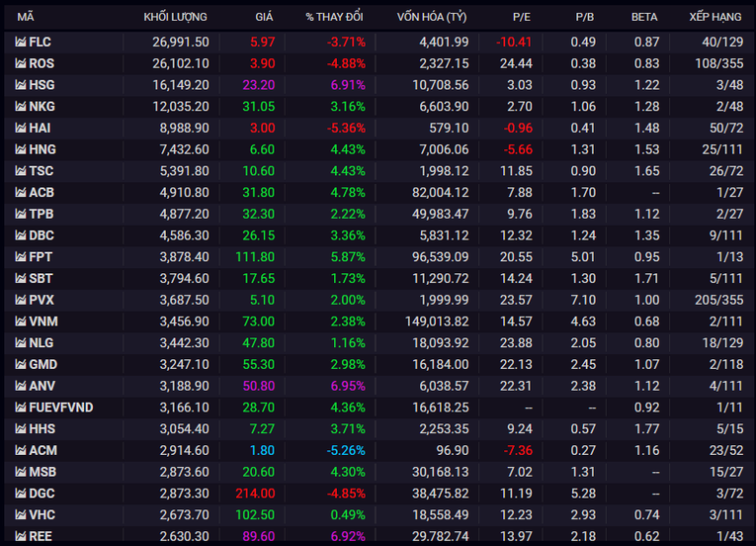Click the GIÁ price column header
This screenshot has width=756, height=546.
coord(263,18)
